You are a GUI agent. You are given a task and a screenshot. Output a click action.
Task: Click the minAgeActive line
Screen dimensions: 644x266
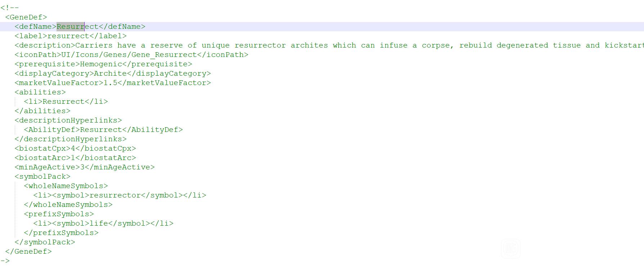[x=85, y=167]
